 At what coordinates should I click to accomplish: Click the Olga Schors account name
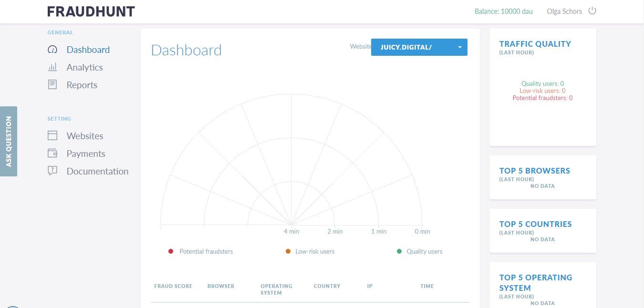pyautogui.click(x=564, y=11)
